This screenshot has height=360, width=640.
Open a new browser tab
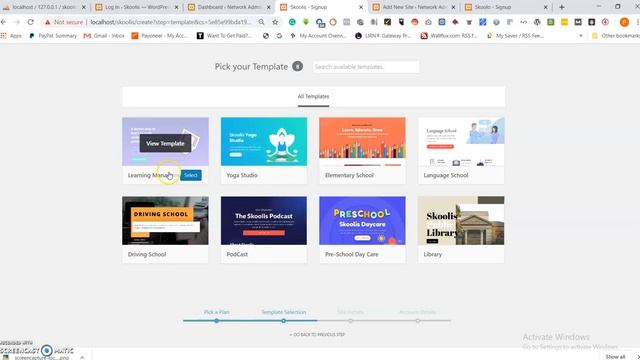562,7
